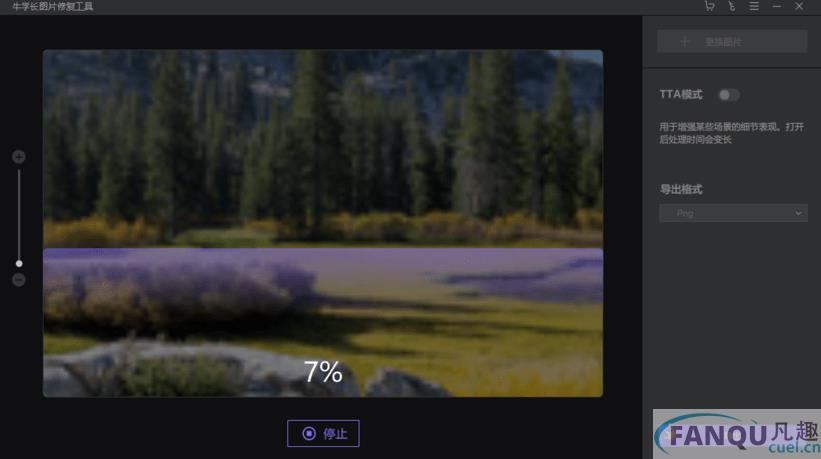The height and width of the screenshot is (459, 821).
Task: Zoom out with the minus circle icon
Action: coord(19,280)
